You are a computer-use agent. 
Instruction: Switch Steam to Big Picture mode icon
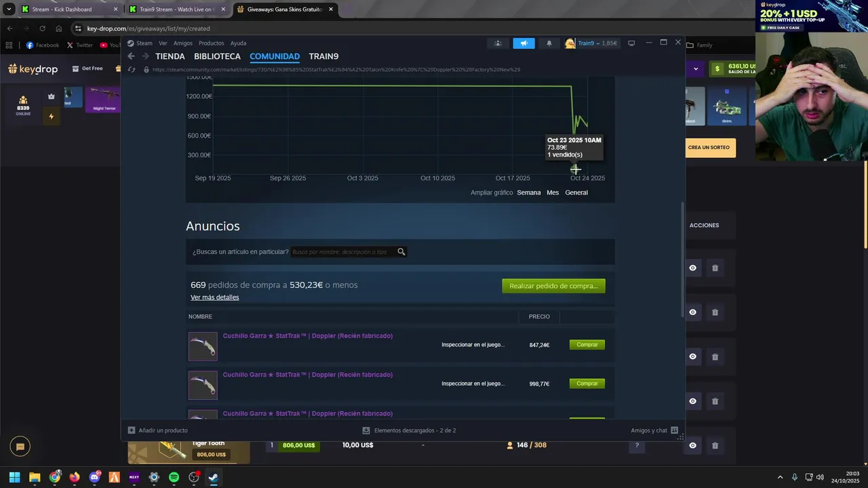[631, 43]
